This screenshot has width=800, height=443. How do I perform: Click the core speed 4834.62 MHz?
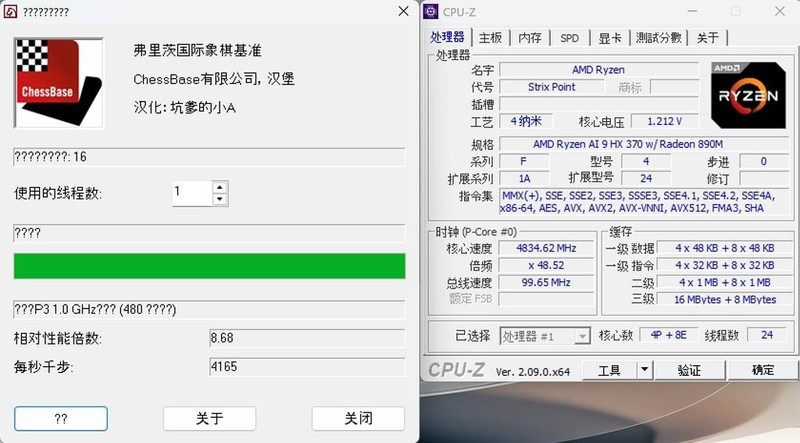pyautogui.click(x=546, y=248)
